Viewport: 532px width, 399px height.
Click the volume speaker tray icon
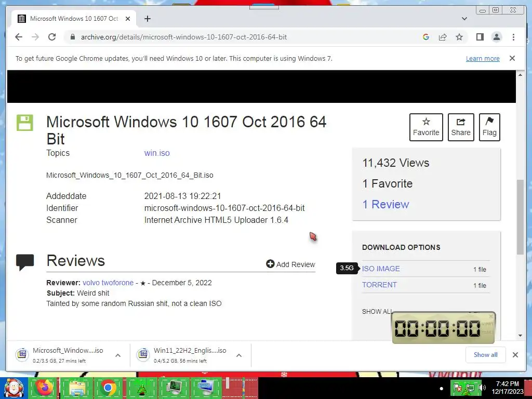482,388
